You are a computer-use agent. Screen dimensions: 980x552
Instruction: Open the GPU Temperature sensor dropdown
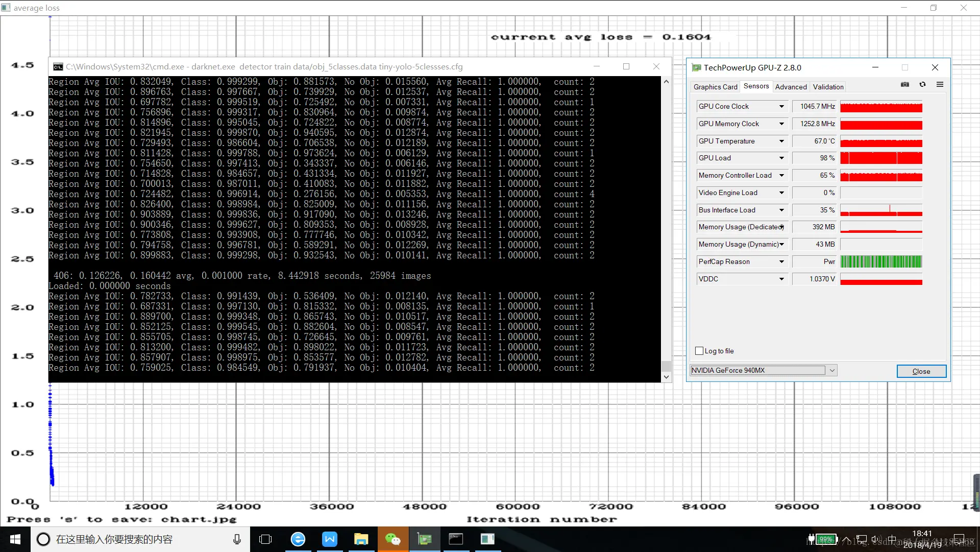[781, 141]
